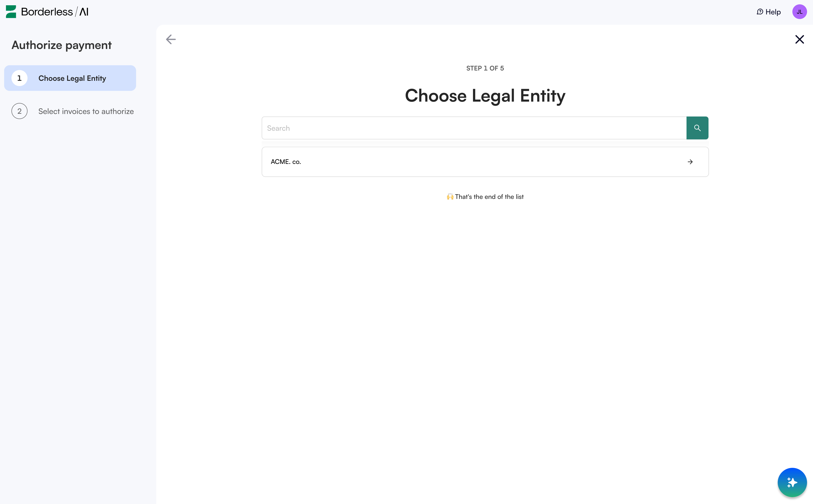Go back using the left arrow
Screen dimensions: 813x504
pyautogui.click(x=171, y=39)
